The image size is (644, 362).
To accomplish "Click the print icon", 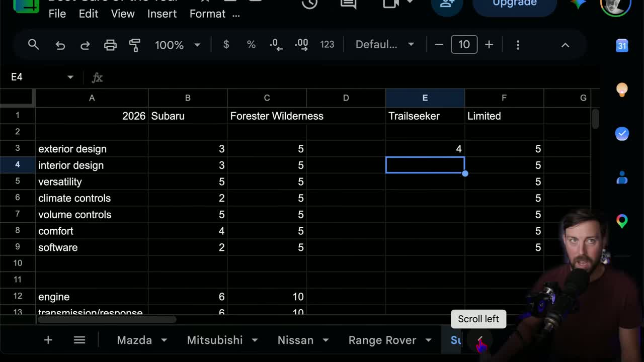I will [110, 45].
